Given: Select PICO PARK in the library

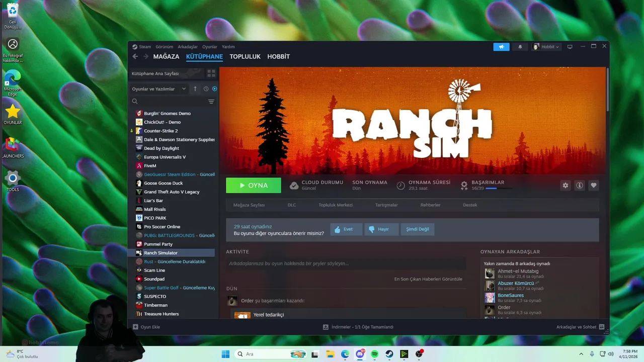Looking at the screenshot, I should (x=155, y=218).
